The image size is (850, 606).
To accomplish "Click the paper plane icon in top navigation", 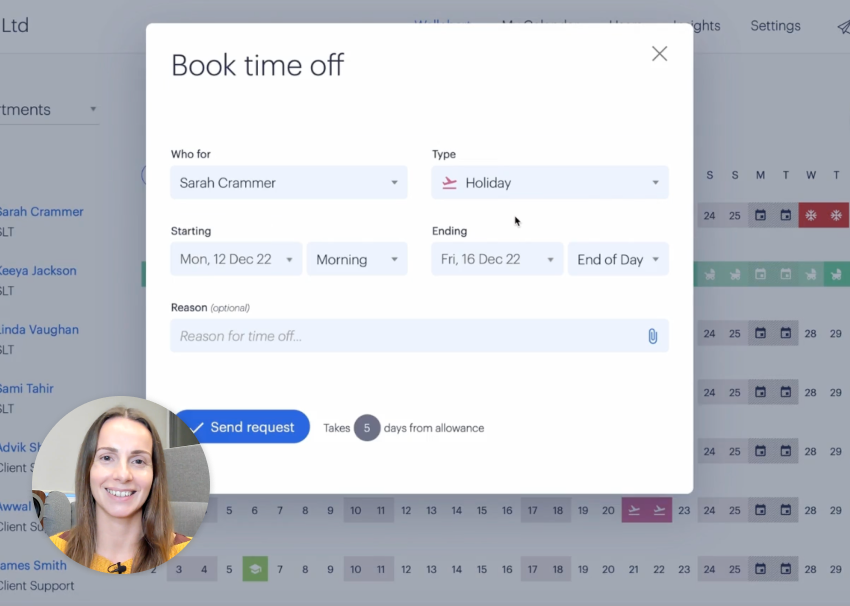I will pyautogui.click(x=842, y=26).
